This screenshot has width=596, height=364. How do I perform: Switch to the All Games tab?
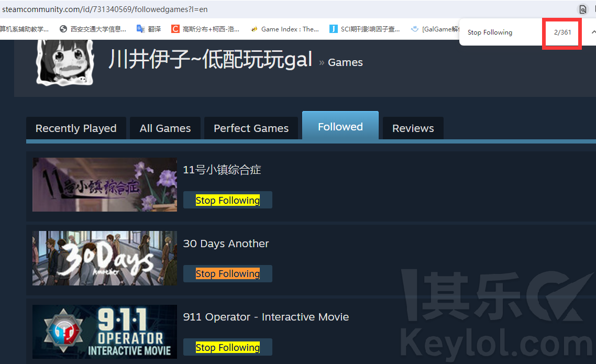[x=165, y=128]
